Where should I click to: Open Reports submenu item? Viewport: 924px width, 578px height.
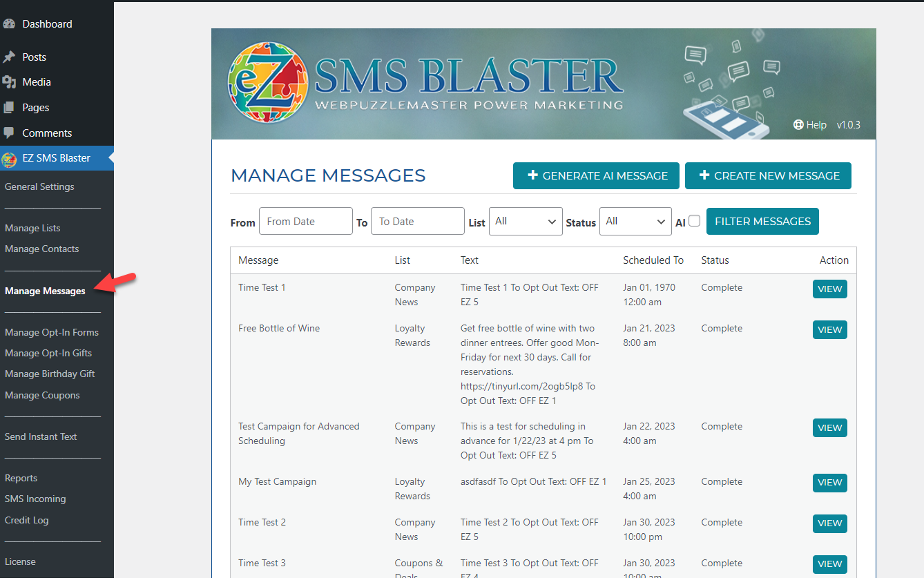pyautogui.click(x=21, y=478)
